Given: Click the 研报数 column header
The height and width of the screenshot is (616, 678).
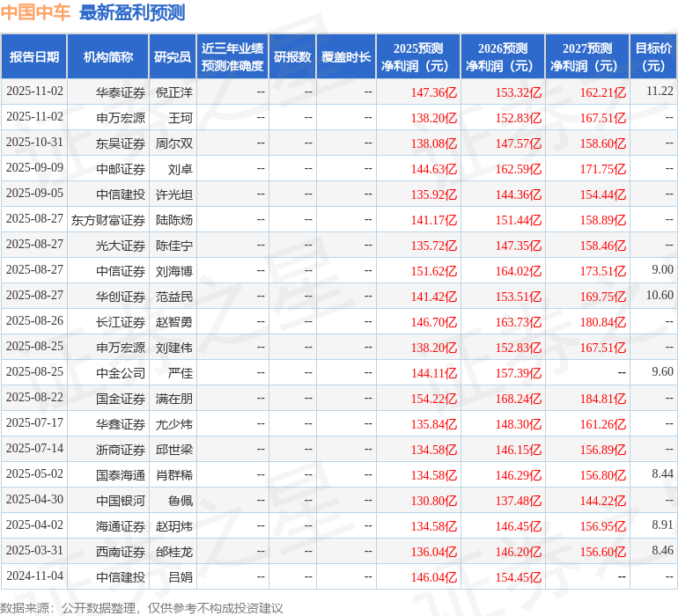Looking at the screenshot, I should coord(292,57).
